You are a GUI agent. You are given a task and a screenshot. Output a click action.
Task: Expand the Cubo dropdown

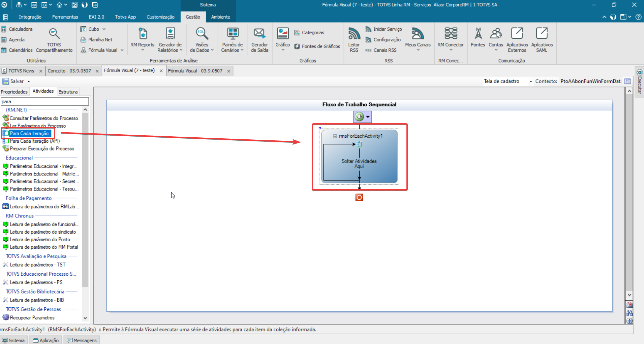tap(104, 29)
